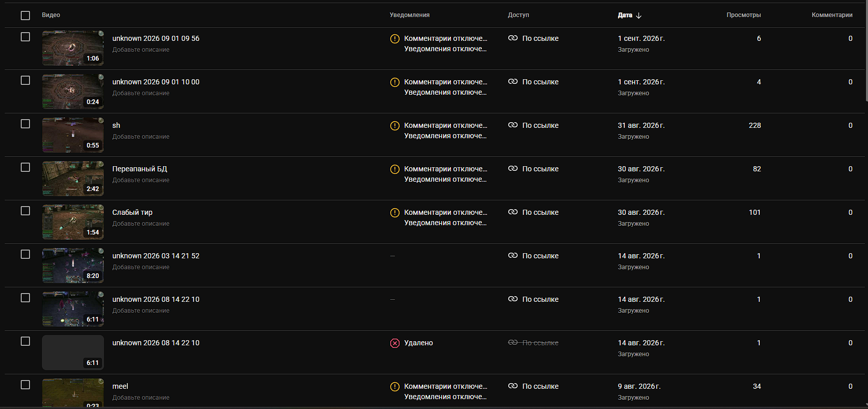Open the video titled "Переапаный БД"
This screenshot has width=868, height=409.
[x=140, y=169]
